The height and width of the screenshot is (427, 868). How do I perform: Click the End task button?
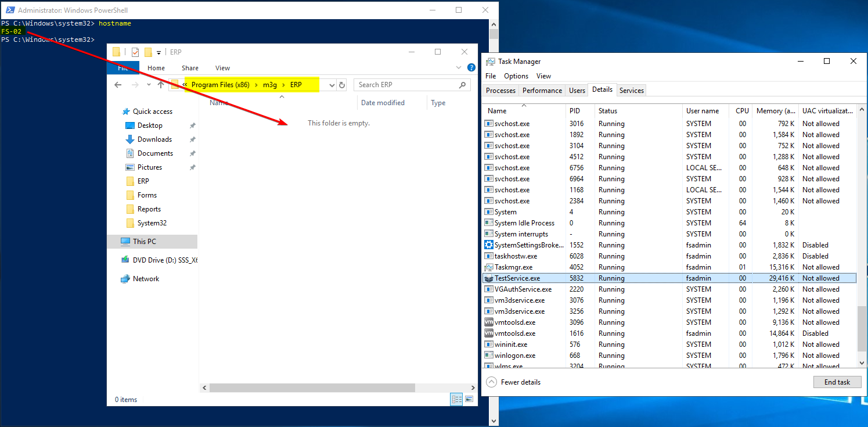(837, 382)
